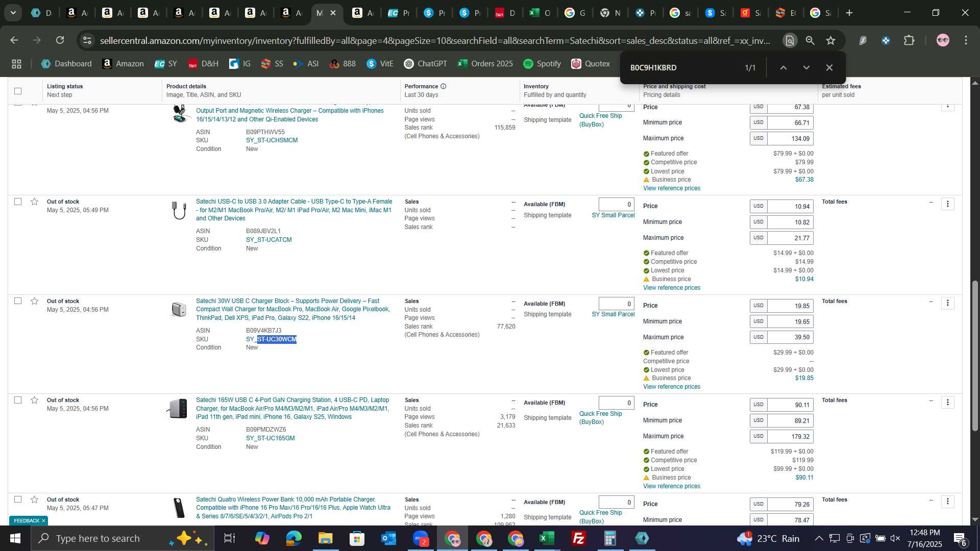Open FileZilla from the taskbar
Viewport: 980px width, 551px height.
coord(578,538)
